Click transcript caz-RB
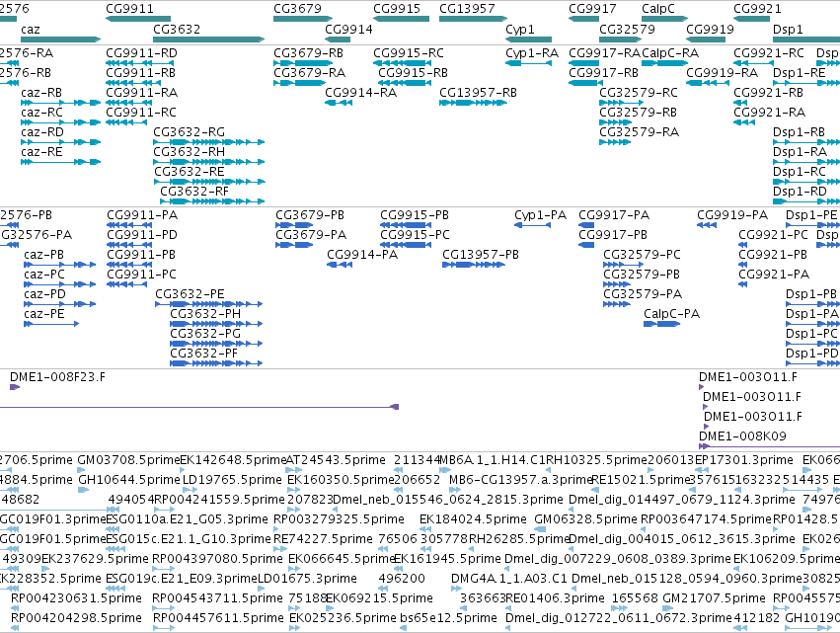The width and height of the screenshot is (840, 633). [41, 93]
